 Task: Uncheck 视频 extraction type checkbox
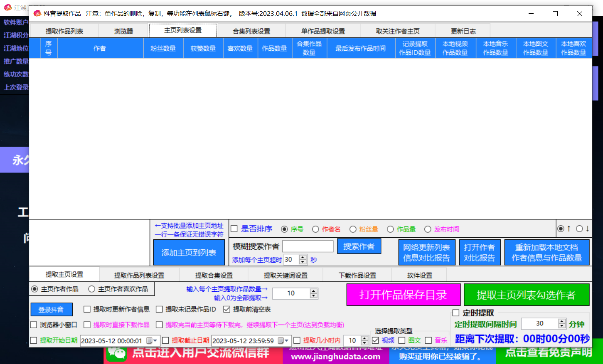pyautogui.click(x=375, y=340)
